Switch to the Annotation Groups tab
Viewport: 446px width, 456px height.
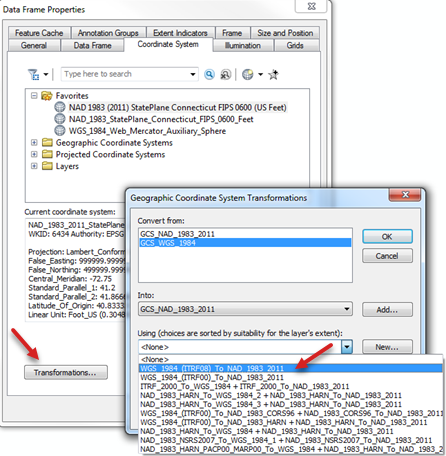(x=108, y=33)
